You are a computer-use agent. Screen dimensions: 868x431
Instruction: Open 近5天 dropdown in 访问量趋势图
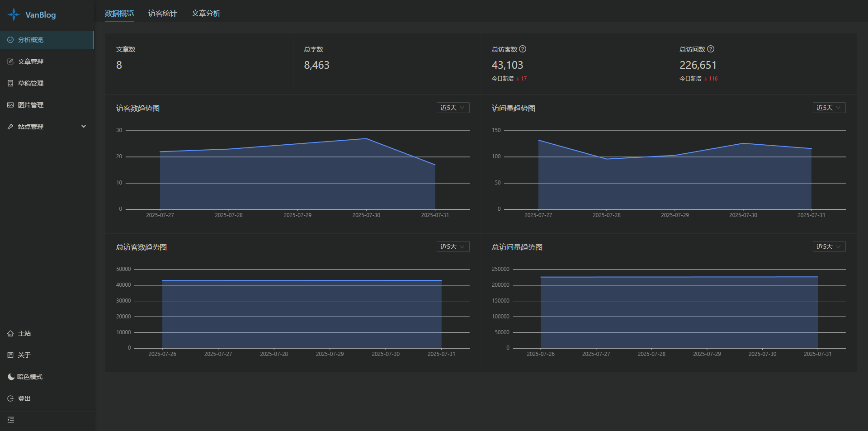tap(829, 108)
